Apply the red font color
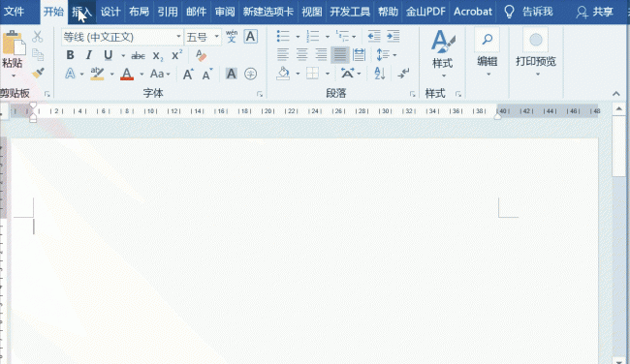 (127, 75)
